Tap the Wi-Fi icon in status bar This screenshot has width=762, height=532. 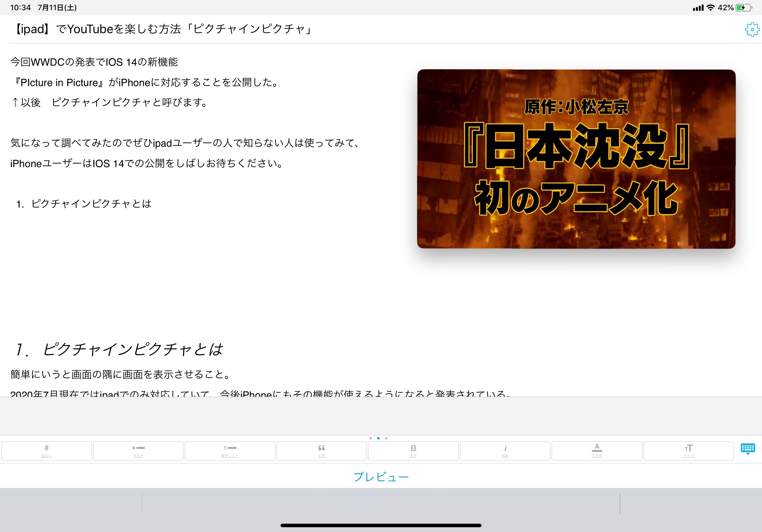(x=710, y=7)
